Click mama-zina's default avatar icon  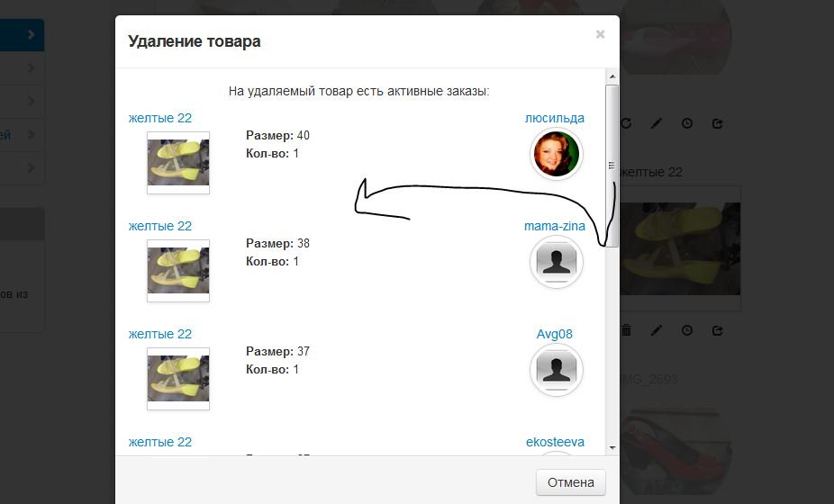tap(557, 262)
